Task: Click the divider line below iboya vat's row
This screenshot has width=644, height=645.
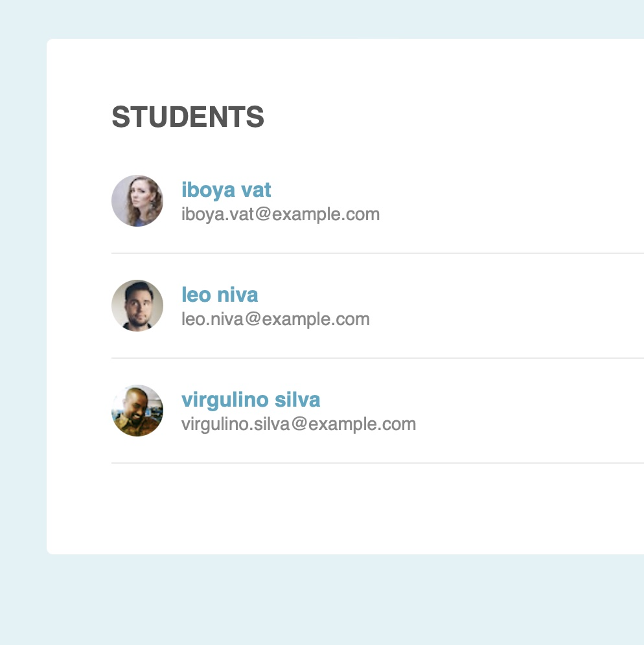Action: click(x=376, y=253)
